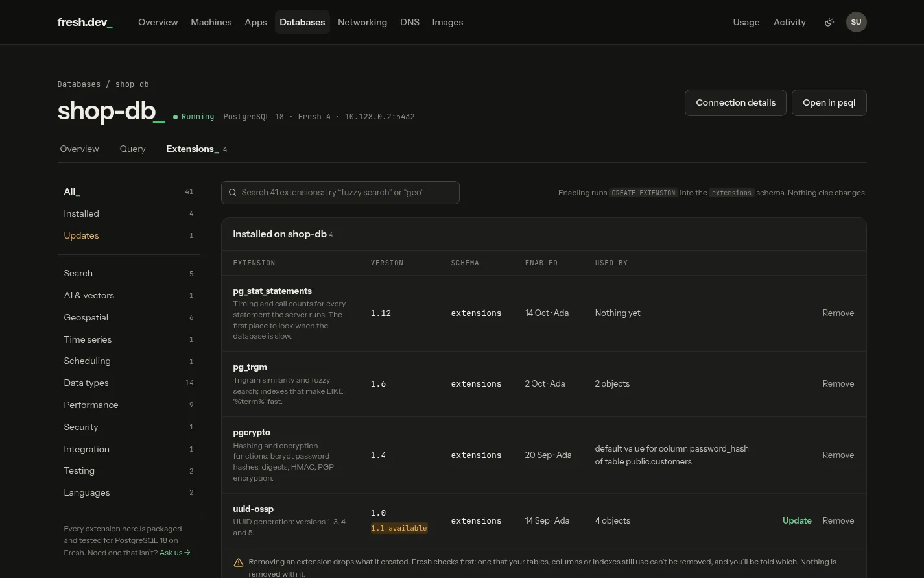Select the Scheduling category

128,361
